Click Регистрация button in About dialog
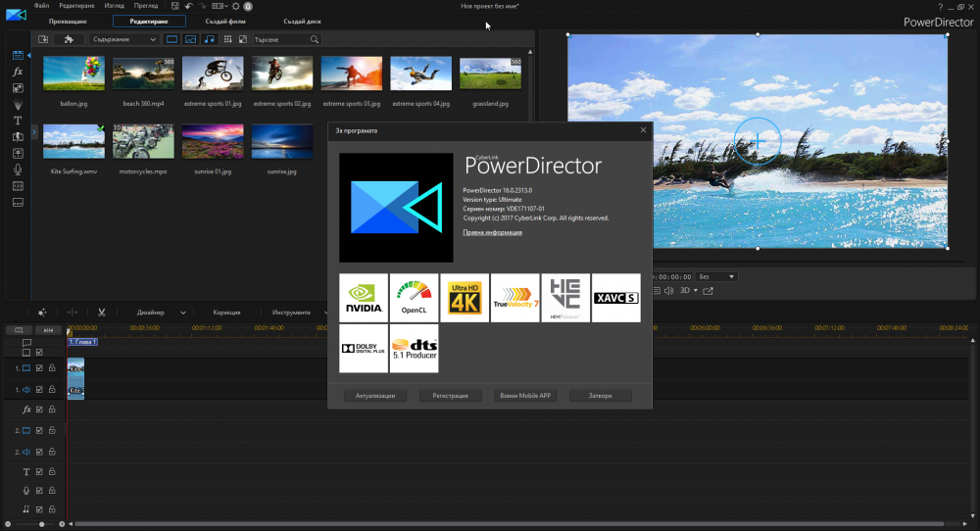Screen dimensions: 980x531 pyautogui.click(x=450, y=396)
